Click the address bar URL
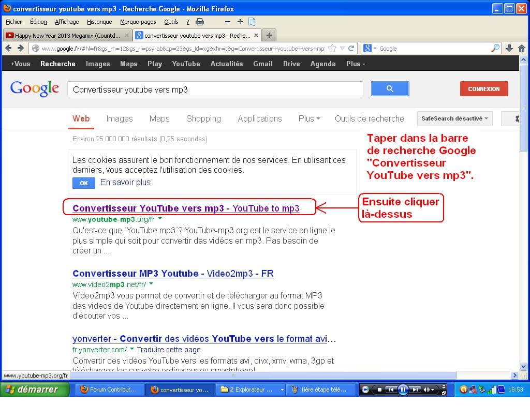 tap(183, 49)
